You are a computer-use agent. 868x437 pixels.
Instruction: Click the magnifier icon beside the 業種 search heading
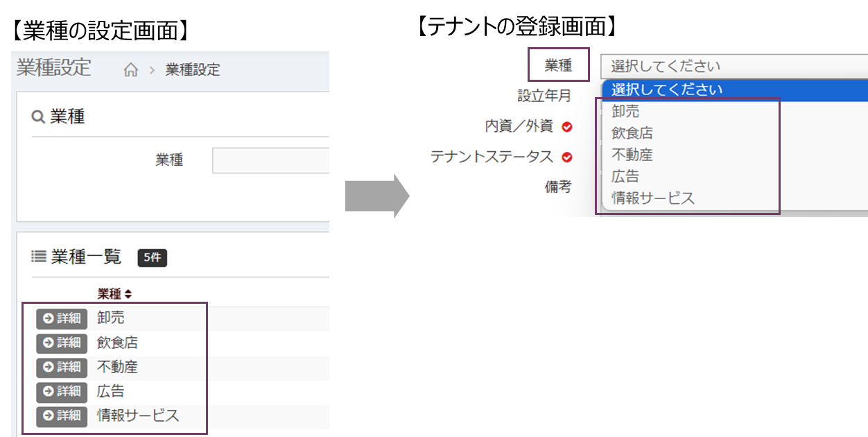pos(38,117)
